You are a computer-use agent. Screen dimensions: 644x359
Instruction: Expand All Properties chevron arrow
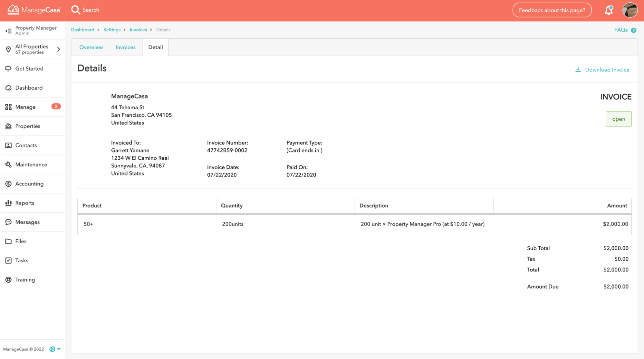tap(59, 49)
